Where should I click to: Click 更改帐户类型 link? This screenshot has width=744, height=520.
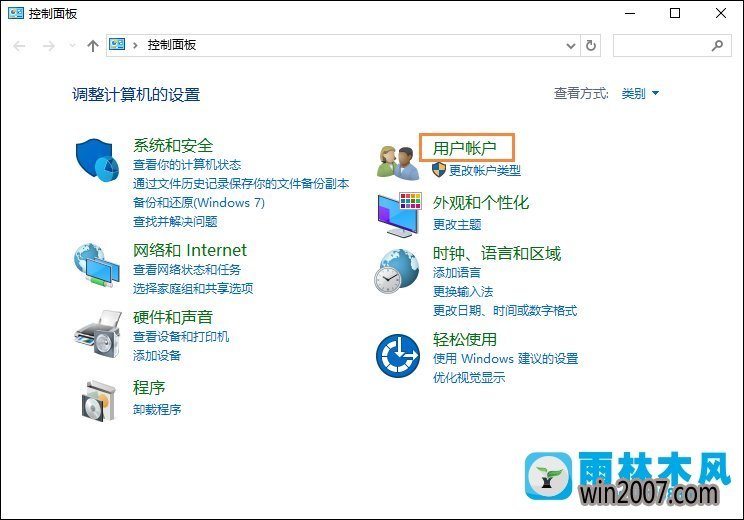(x=485, y=170)
